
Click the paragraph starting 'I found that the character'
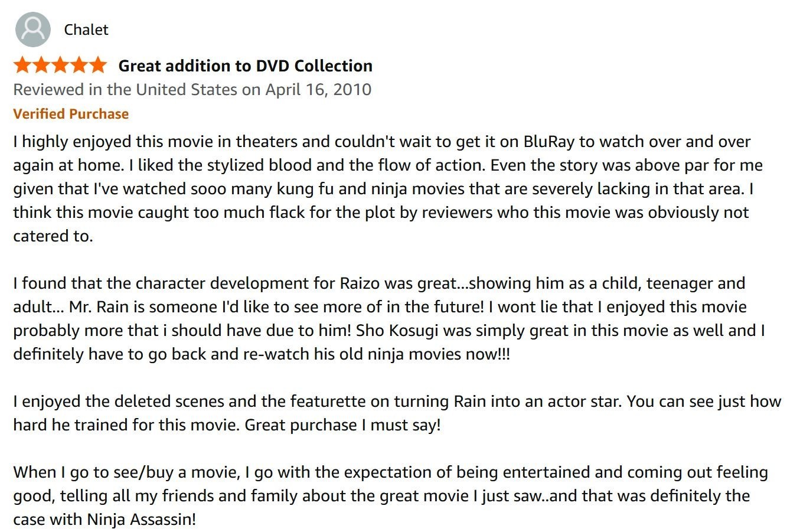[389, 319]
